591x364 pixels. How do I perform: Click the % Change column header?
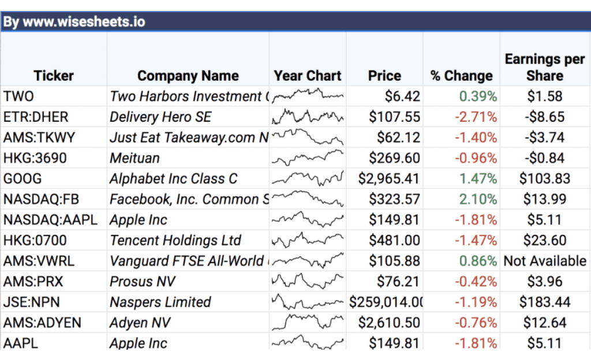pyautogui.click(x=461, y=76)
